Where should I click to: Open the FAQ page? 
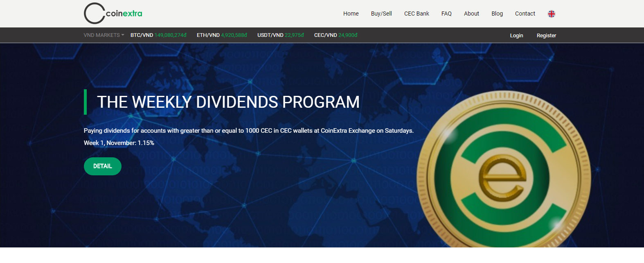pos(446,14)
